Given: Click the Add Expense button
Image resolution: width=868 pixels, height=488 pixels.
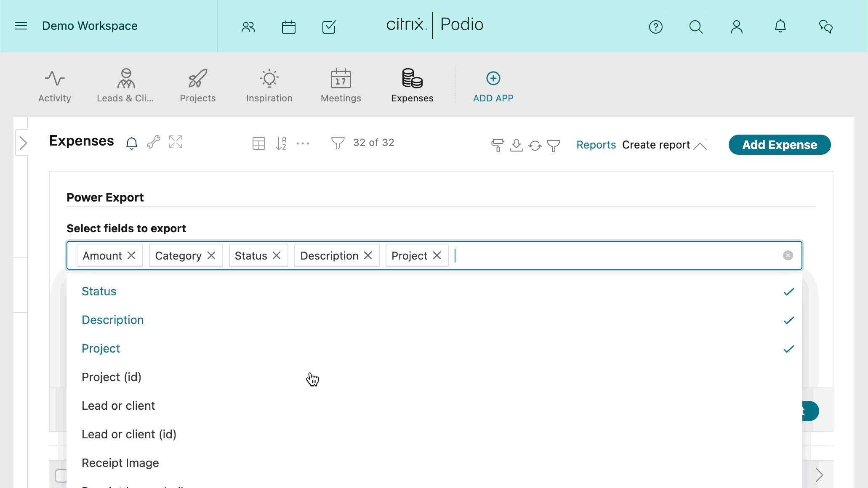Looking at the screenshot, I should 780,145.
